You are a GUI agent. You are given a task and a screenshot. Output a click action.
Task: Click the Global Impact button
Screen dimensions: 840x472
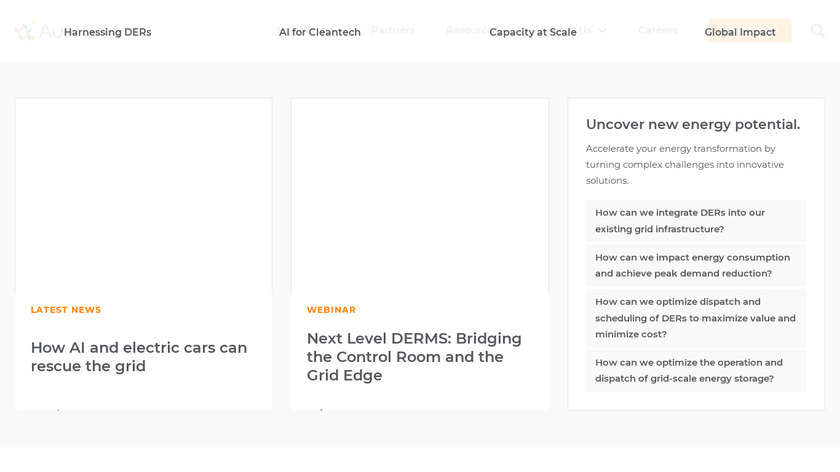pyautogui.click(x=740, y=32)
